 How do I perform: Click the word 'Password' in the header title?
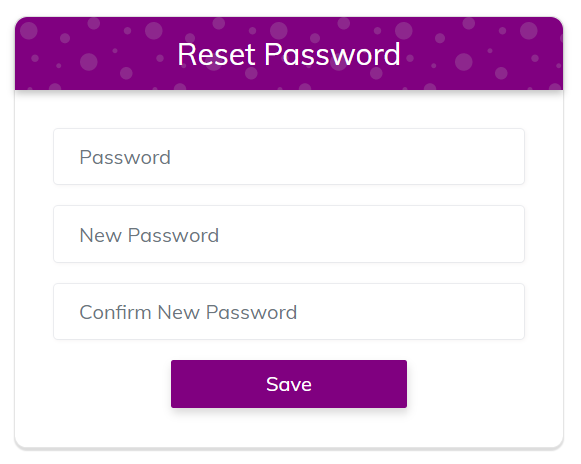pos(332,54)
